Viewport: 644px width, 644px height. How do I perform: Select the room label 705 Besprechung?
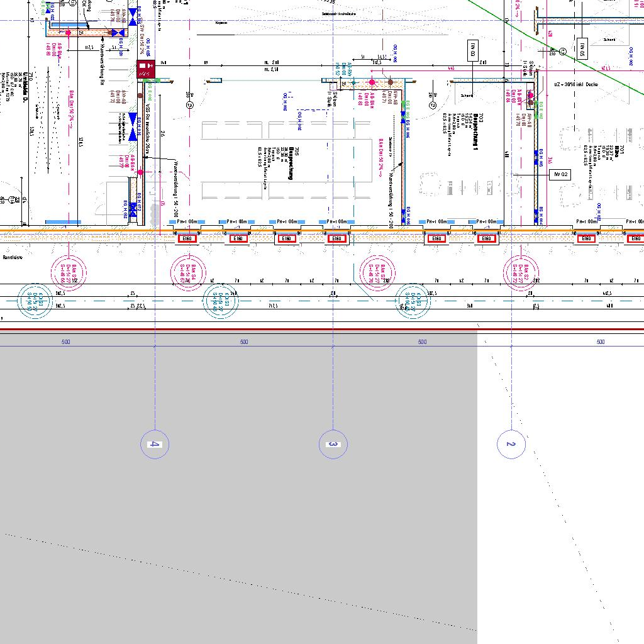(294, 163)
